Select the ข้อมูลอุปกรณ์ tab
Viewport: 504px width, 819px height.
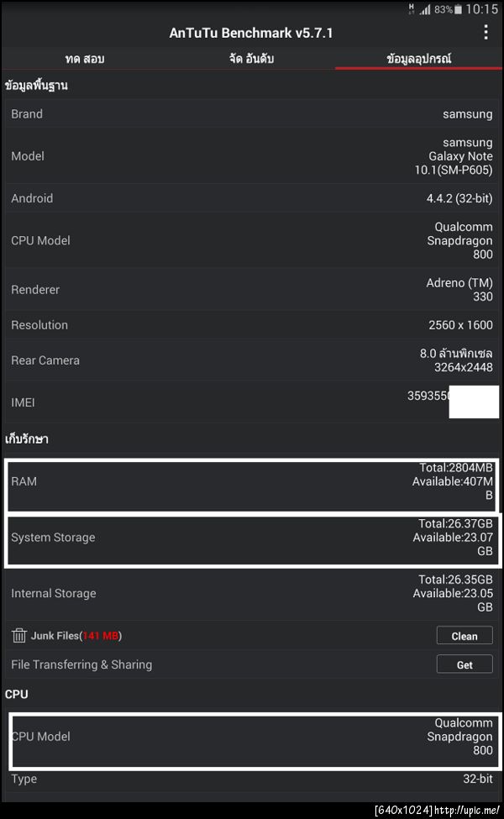tap(418, 59)
